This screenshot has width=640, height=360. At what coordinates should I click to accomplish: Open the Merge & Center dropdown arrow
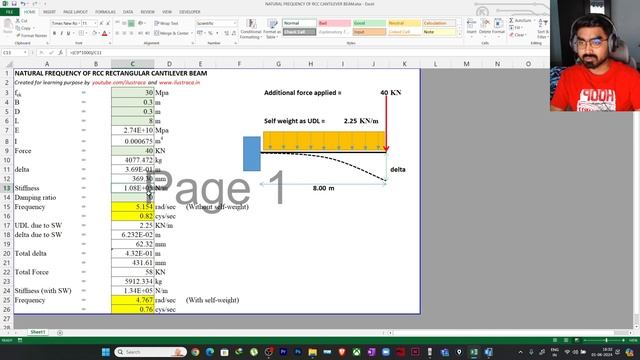pyautogui.click(x=192, y=33)
